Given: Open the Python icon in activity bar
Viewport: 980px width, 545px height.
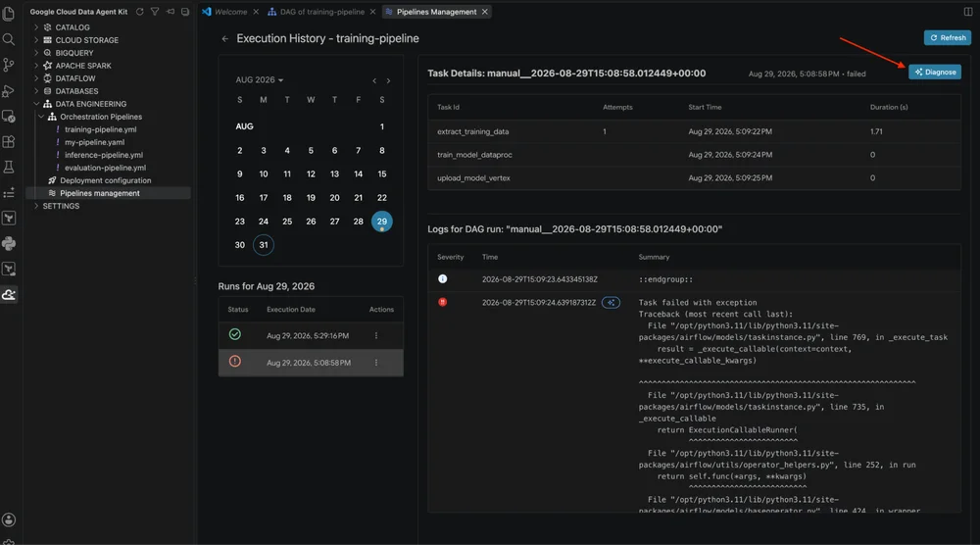Looking at the screenshot, I should tap(9, 244).
